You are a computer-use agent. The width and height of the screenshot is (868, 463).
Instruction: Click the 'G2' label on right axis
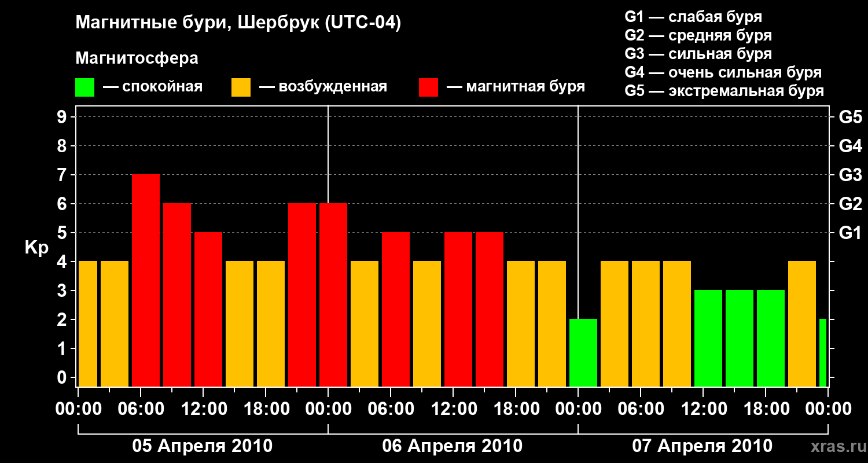coord(850,204)
